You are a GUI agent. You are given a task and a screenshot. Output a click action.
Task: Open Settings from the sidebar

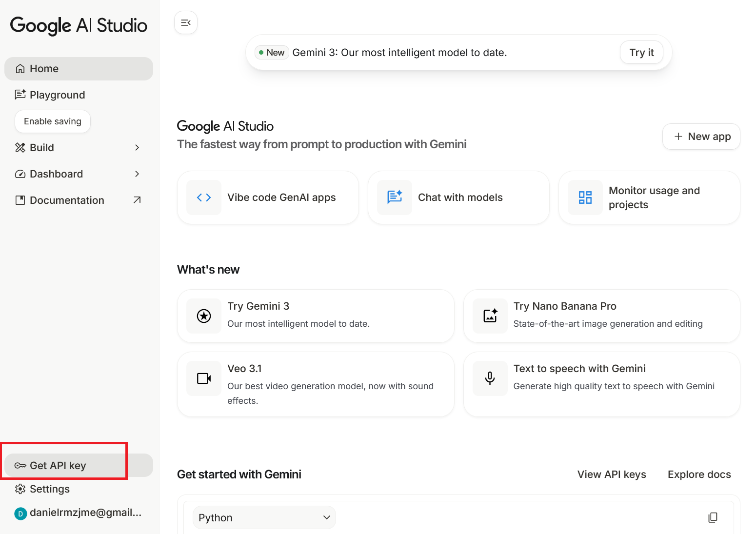pyautogui.click(x=49, y=489)
